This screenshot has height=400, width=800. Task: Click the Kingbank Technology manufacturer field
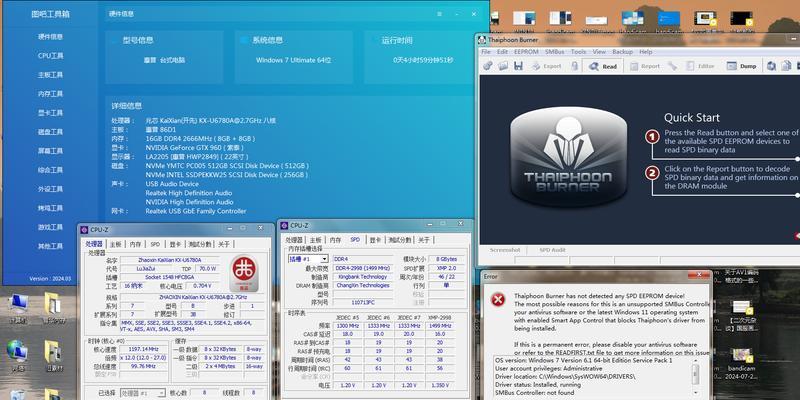point(363,277)
